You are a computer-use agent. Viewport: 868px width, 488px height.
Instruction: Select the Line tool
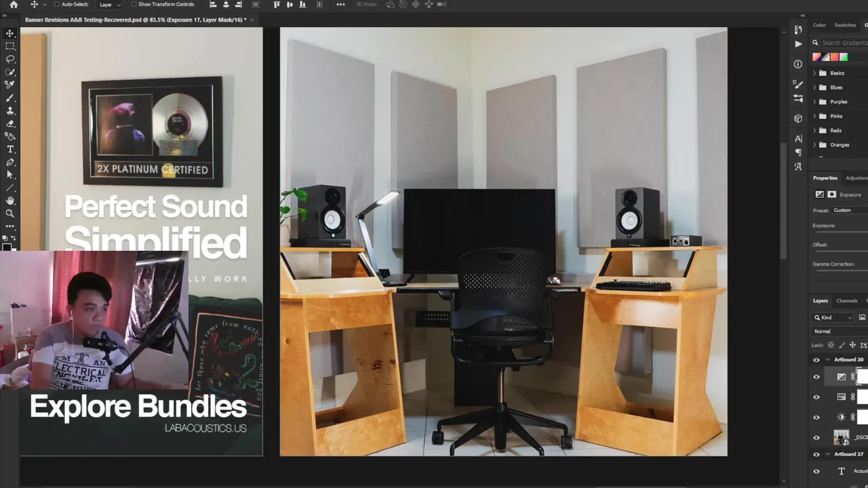(10, 188)
